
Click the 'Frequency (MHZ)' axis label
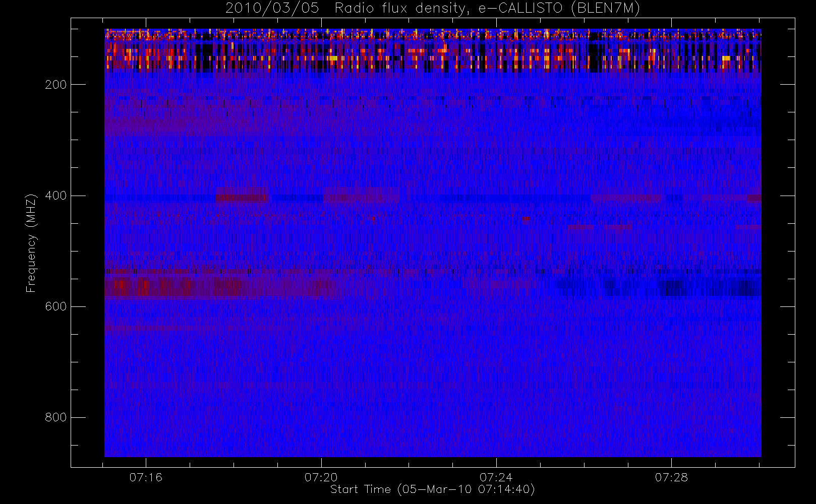click(x=31, y=243)
